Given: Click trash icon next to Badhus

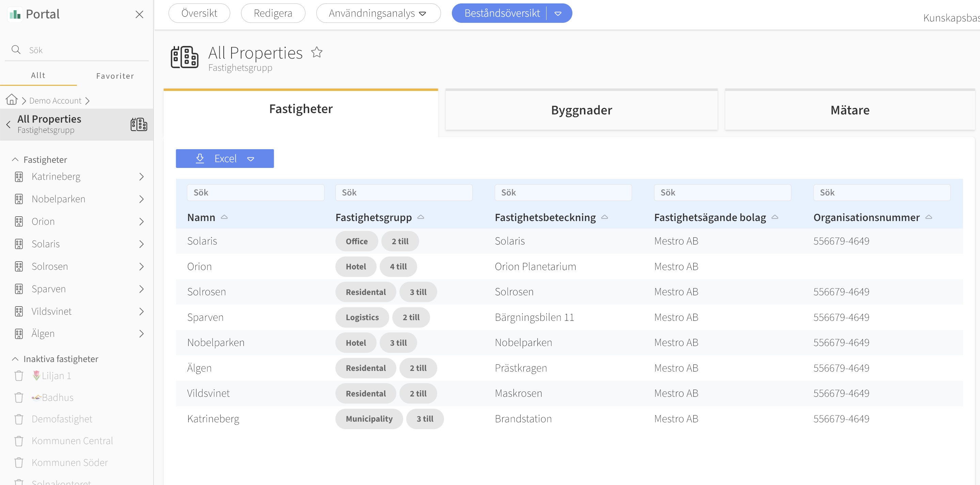Looking at the screenshot, I should coord(19,397).
